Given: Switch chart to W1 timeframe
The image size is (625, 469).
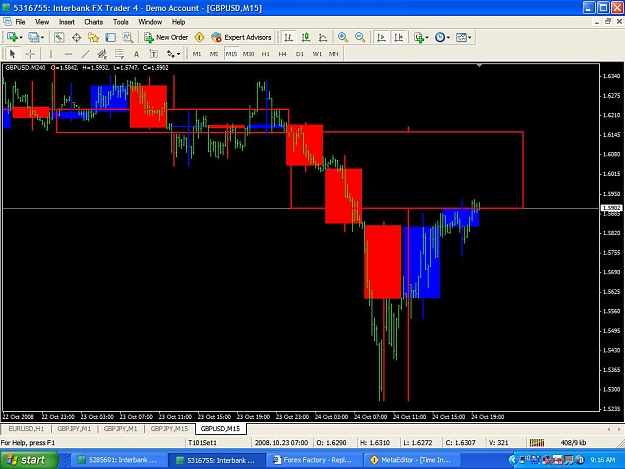Looking at the screenshot, I should point(317,54).
